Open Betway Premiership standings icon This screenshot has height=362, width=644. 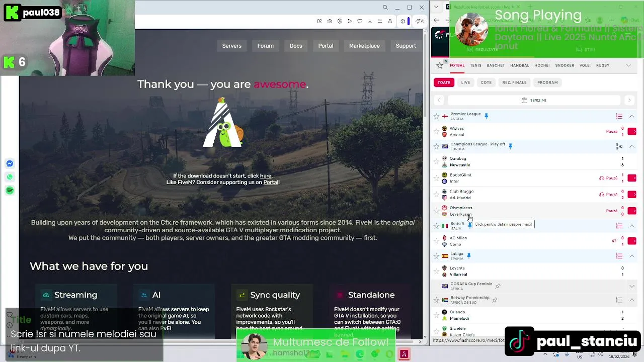(x=619, y=300)
